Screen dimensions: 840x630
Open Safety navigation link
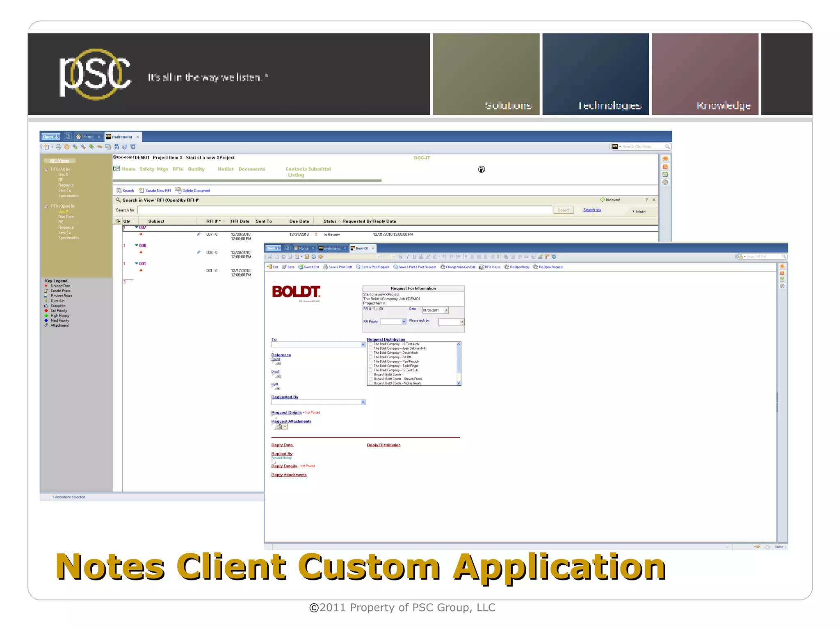(147, 169)
